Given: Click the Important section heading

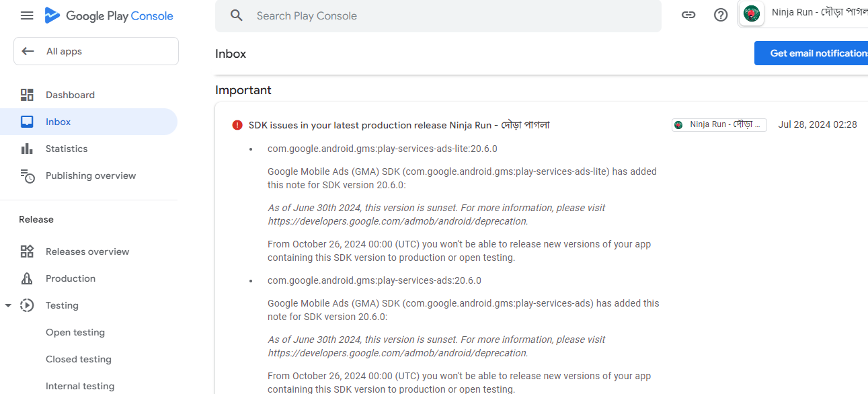Looking at the screenshot, I should (x=243, y=90).
